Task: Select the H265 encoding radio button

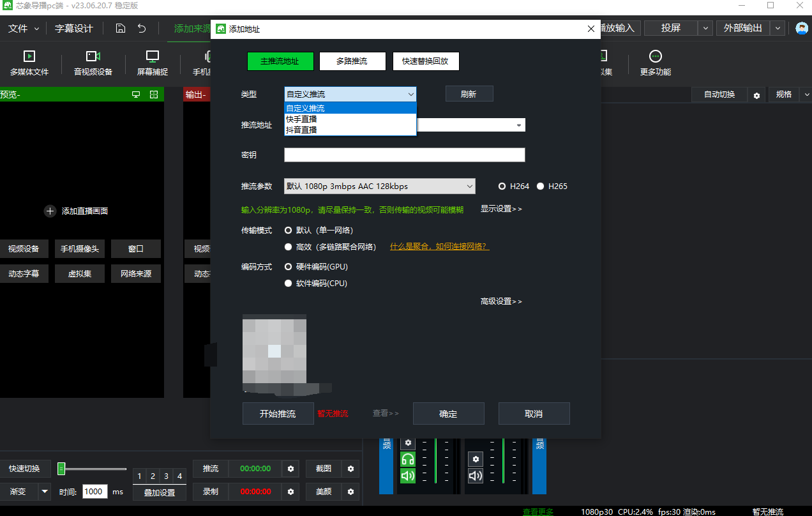Action: [541, 186]
